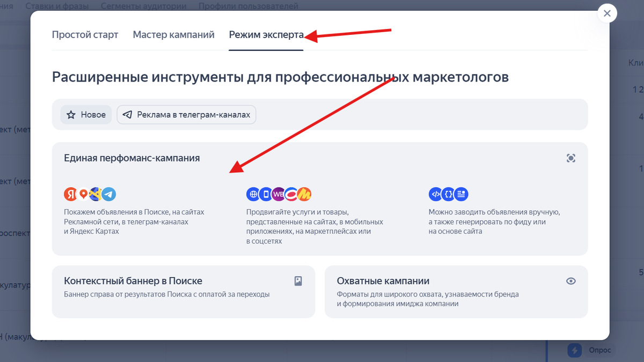The image size is (644, 362).
Task: Click the bookmark icon on Контекстный баннер card
Action: click(x=298, y=280)
